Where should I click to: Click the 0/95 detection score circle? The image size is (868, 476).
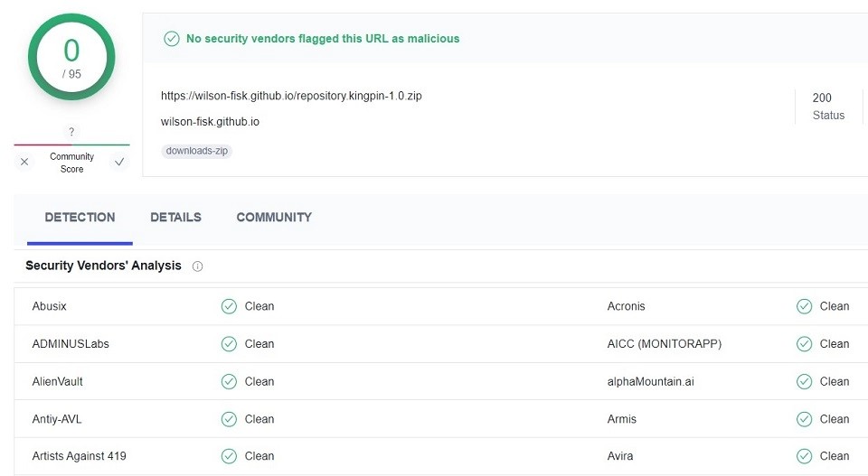(71, 57)
